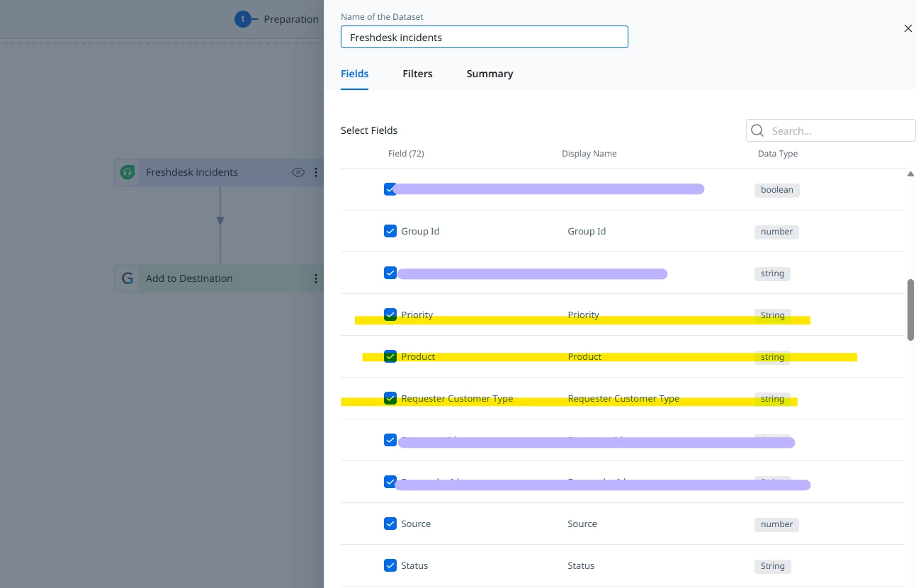Image resolution: width=916 pixels, height=588 pixels.
Task: Select the Add to Destination node
Action: click(x=219, y=278)
